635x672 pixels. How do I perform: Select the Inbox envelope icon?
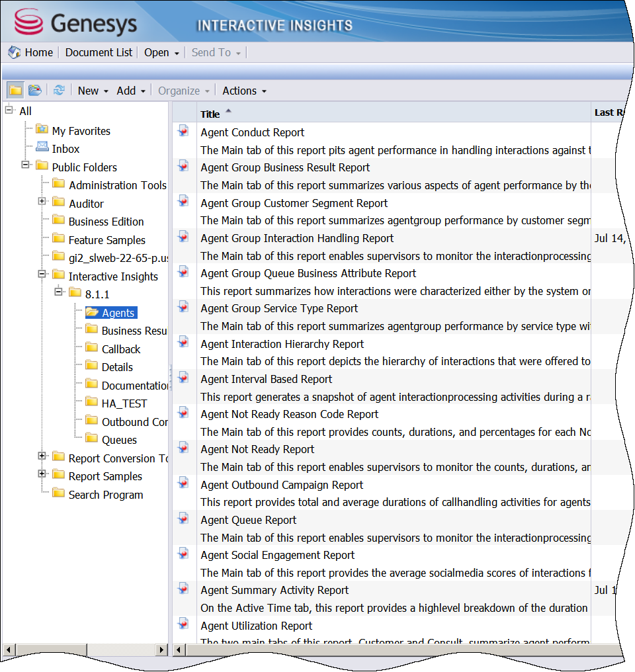pos(42,148)
